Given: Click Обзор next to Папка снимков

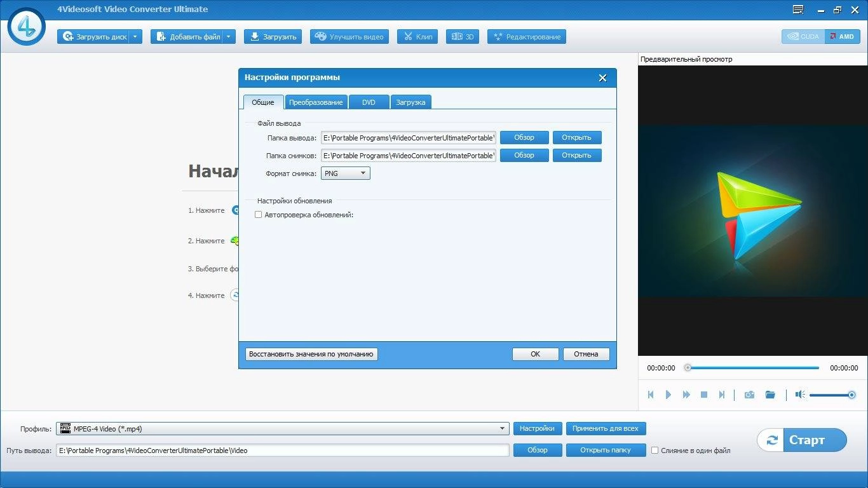Looking at the screenshot, I should 524,155.
